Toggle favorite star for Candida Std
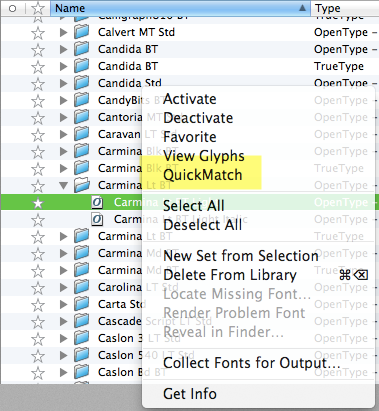The height and width of the screenshot is (411, 379). click(38, 83)
